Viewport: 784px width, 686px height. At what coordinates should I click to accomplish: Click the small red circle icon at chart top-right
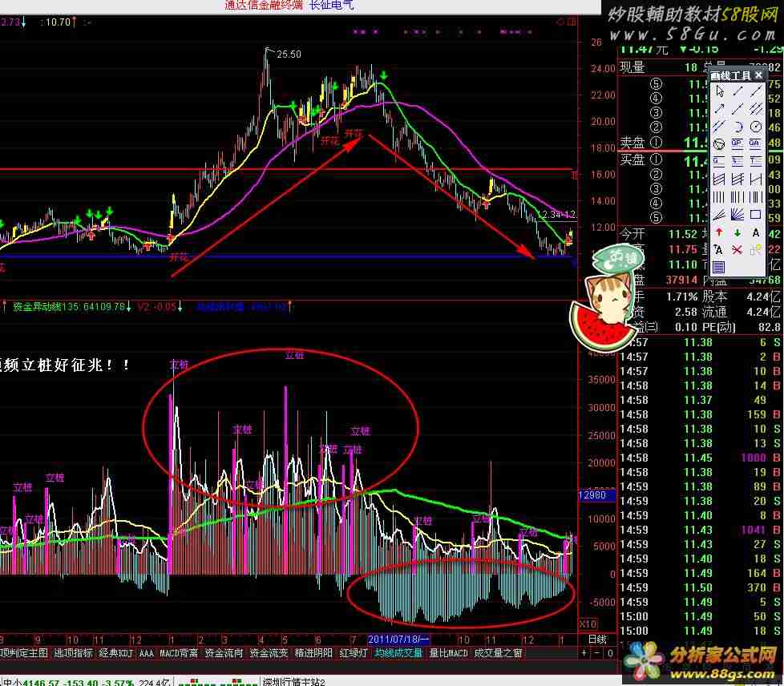click(x=560, y=22)
